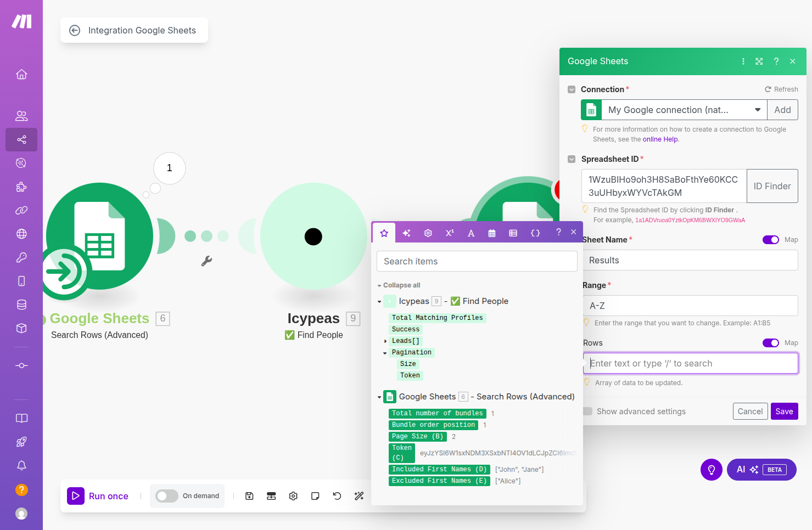This screenshot has height=530, width=812.
Task: Toggle the Rows Map switch
Action: coord(771,343)
